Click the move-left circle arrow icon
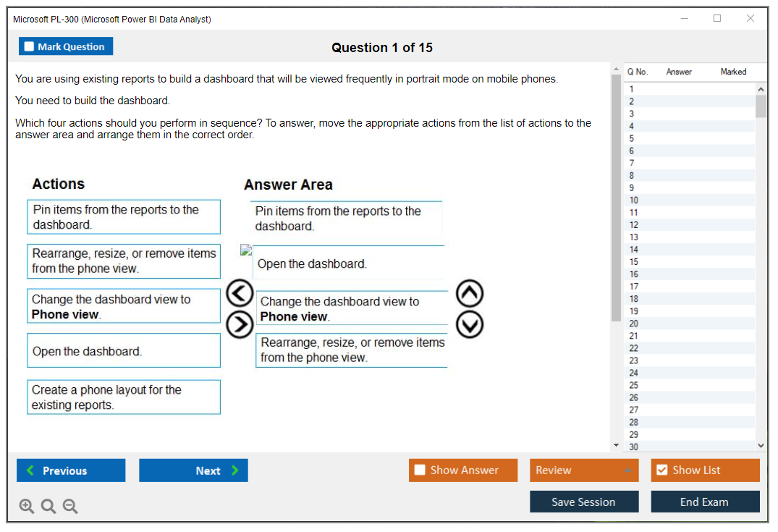The height and width of the screenshot is (532, 778). 240,294
